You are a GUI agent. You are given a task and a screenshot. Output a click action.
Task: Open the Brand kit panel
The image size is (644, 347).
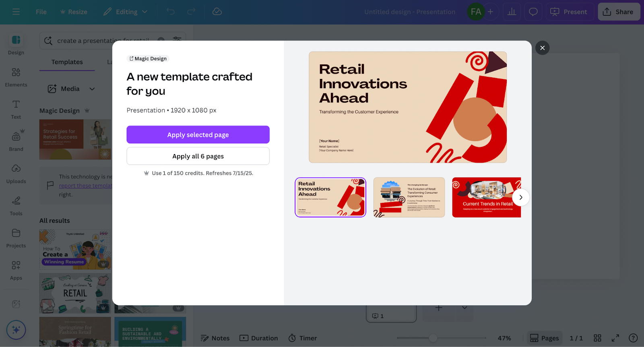pos(16,141)
